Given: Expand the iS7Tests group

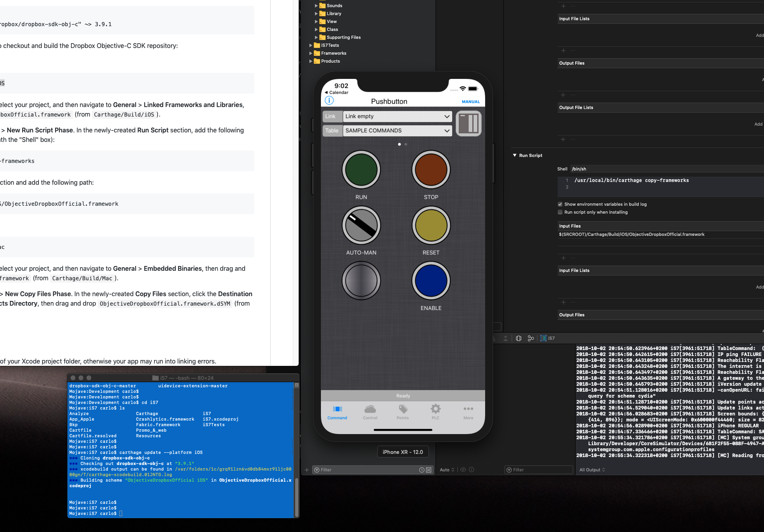Looking at the screenshot, I should coord(311,45).
